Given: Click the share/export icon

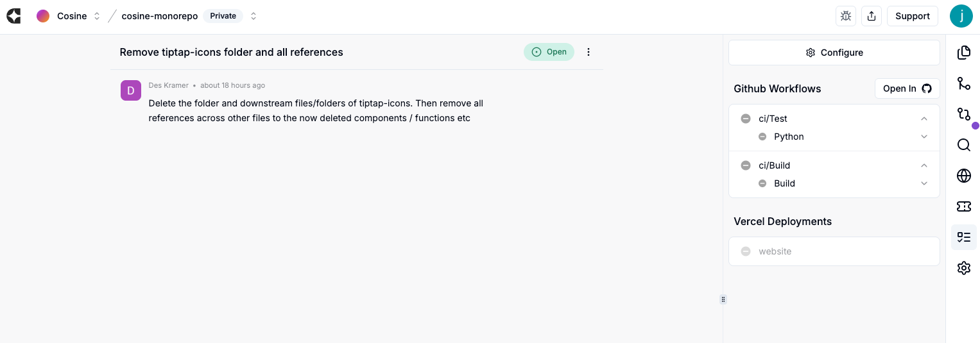Looking at the screenshot, I should point(872,16).
